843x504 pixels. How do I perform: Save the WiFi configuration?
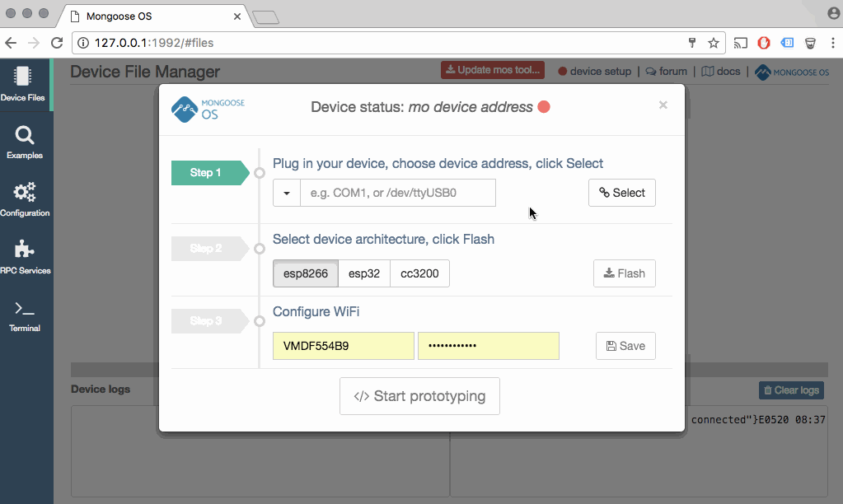coord(625,346)
